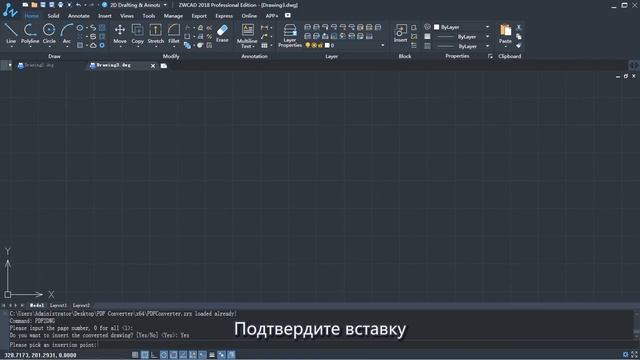
Task: Toggle Polar tracking in status bar
Action: pos(164,355)
